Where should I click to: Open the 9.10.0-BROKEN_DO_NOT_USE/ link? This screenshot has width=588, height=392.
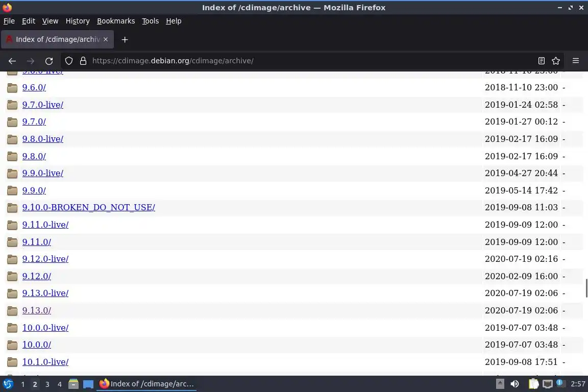[88, 207]
